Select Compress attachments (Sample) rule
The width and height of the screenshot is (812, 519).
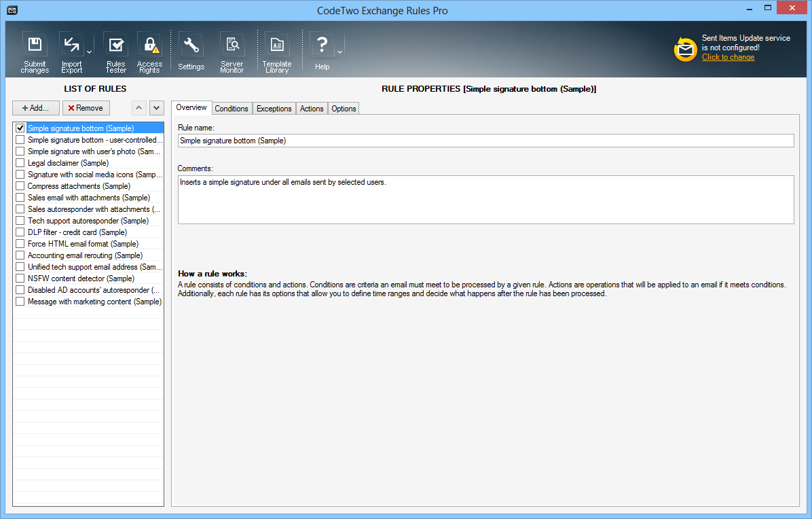tap(79, 186)
